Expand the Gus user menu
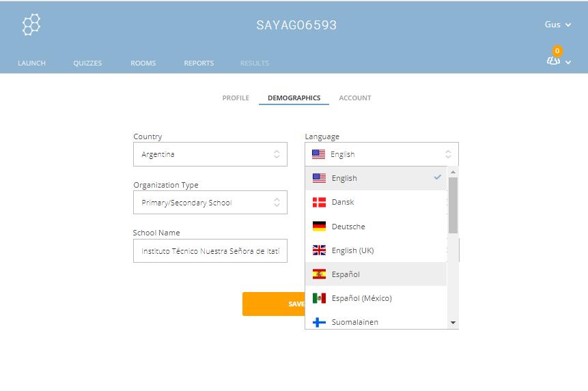 click(x=558, y=25)
